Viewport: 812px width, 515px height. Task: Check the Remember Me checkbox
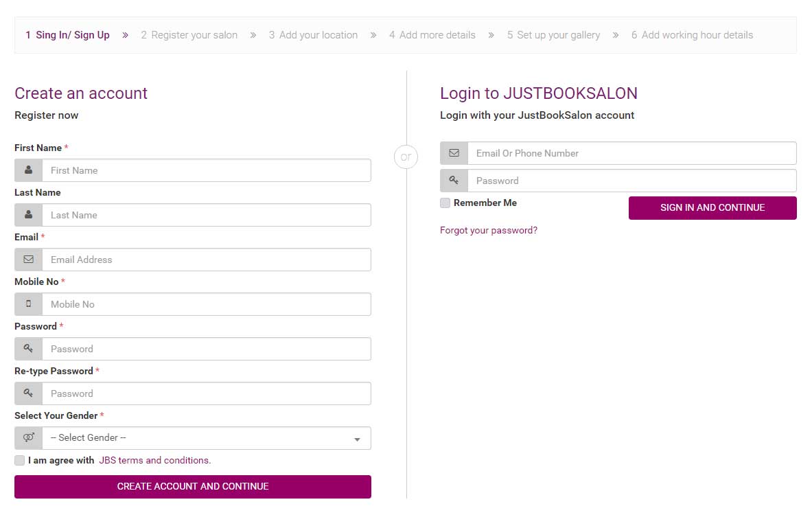[x=445, y=203]
